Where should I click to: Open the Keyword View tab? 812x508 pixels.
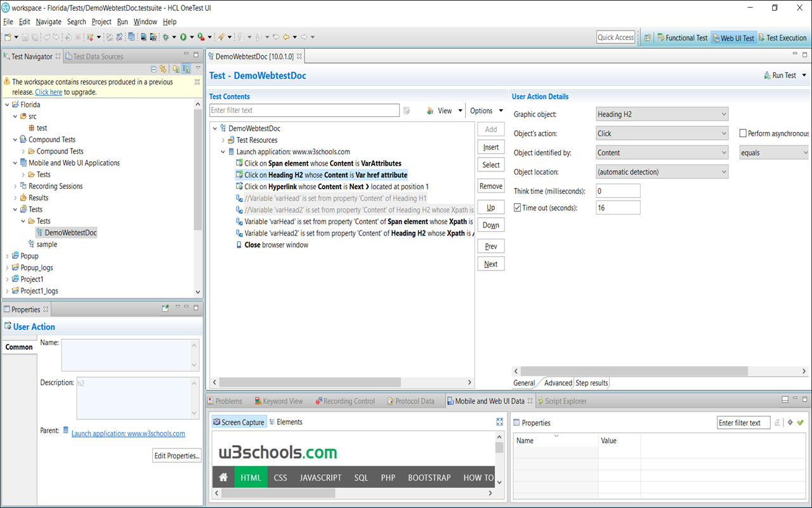click(x=278, y=401)
